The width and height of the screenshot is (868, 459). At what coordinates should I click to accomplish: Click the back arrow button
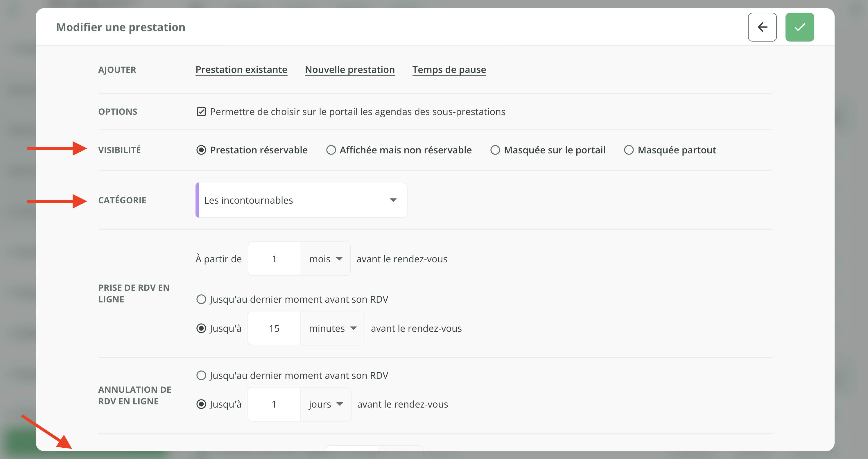point(762,27)
